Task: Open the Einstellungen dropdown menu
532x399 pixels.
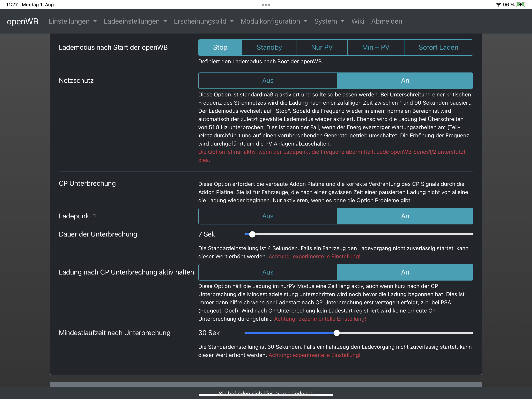Action: point(73,21)
